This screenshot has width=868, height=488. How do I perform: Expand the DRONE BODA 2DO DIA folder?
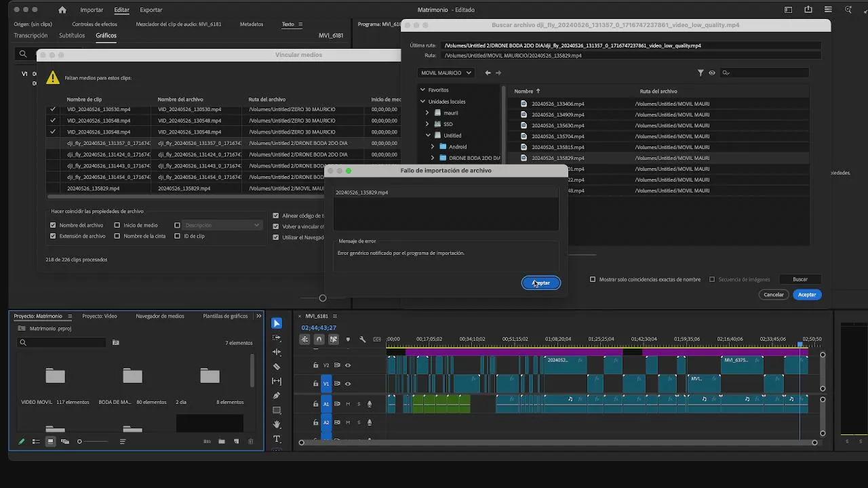tap(433, 158)
